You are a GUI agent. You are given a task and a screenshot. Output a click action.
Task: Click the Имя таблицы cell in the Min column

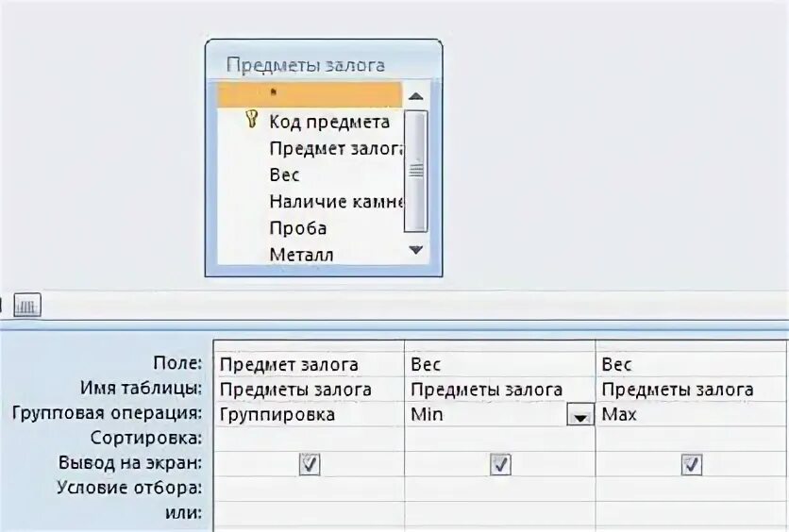499,390
